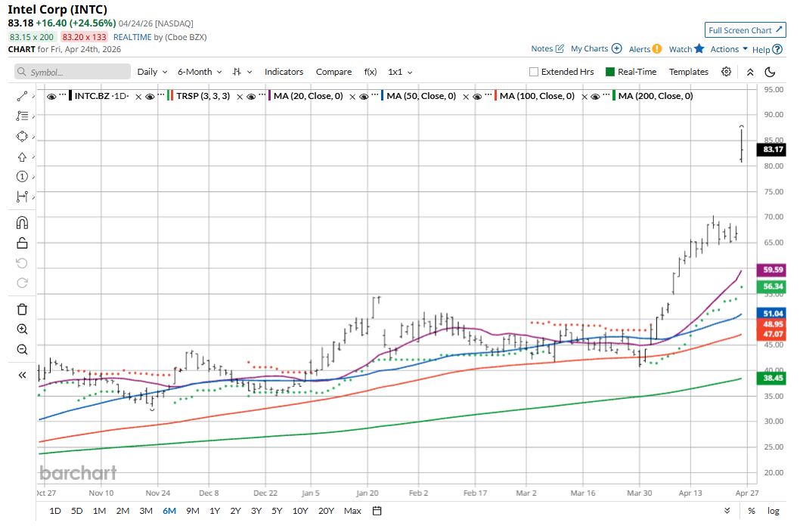Open the calendar date range picker
Screen dimensions: 800x532
tap(377, 511)
